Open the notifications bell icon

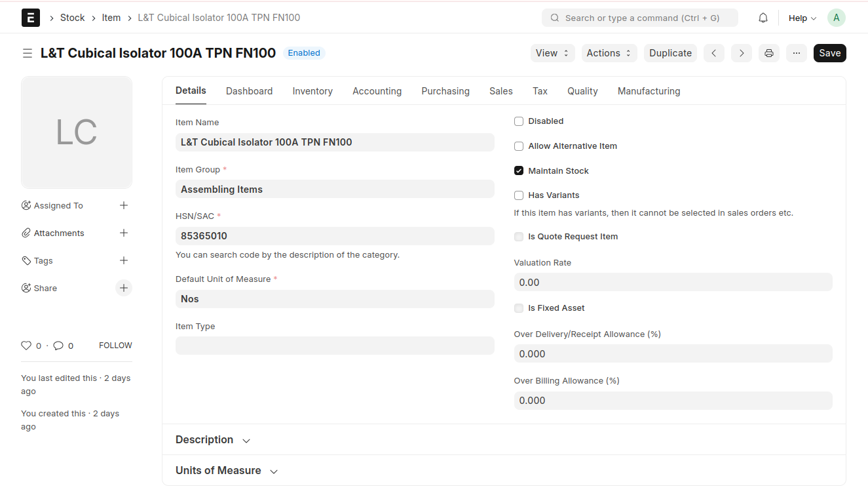pos(763,18)
